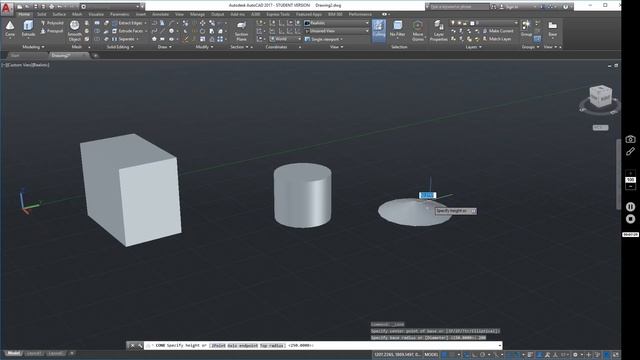Expand the Draw panel

[x=164, y=47]
